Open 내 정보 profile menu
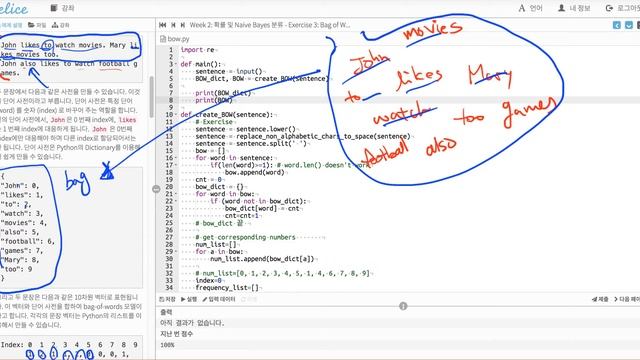640x360 pixels. (574, 8)
